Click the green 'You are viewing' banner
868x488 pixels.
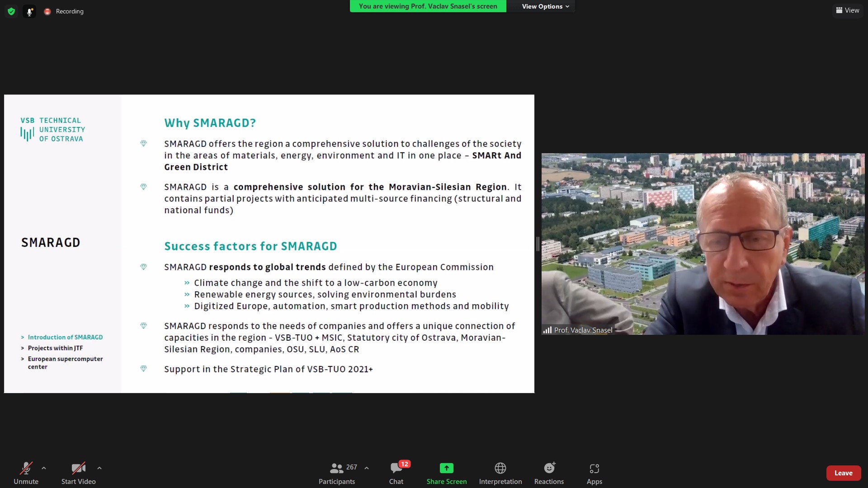click(x=428, y=6)
